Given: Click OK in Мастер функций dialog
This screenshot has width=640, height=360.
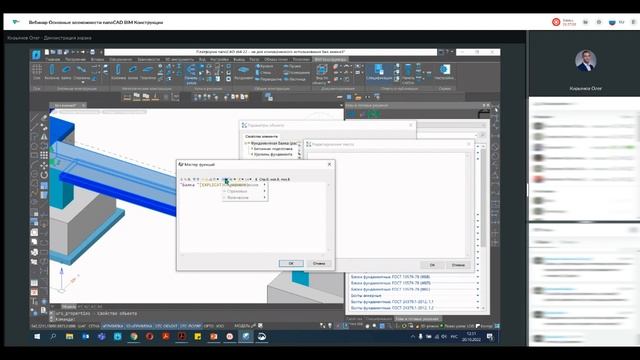Looking at the screenshot, I should [x=291, y=264].
